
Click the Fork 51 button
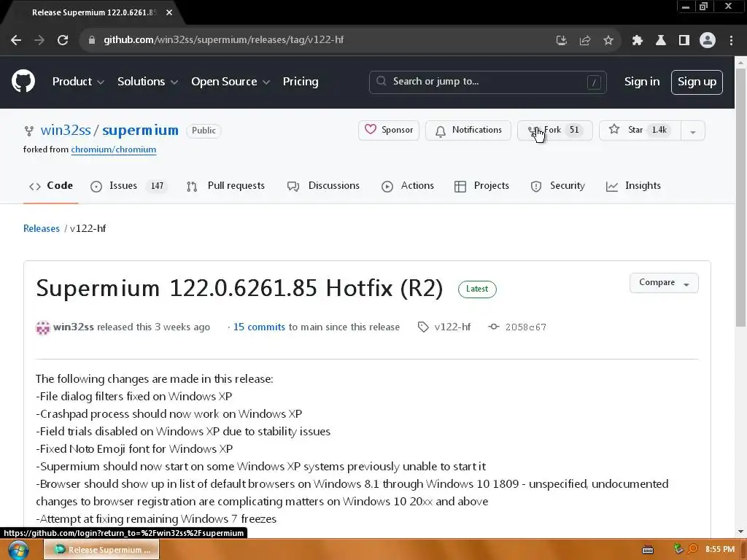coord(555,130)
